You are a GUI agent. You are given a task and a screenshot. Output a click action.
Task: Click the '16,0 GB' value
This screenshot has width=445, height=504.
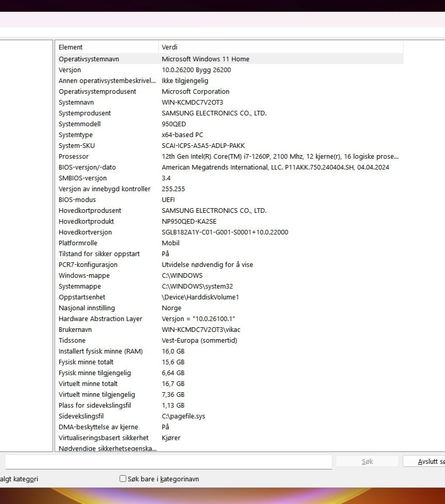(173, 351)
